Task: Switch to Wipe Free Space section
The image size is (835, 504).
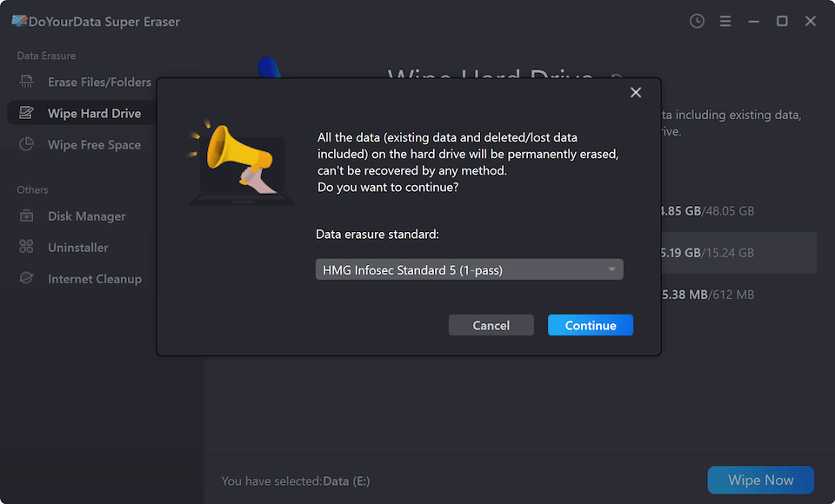Action: click(94, 145)
